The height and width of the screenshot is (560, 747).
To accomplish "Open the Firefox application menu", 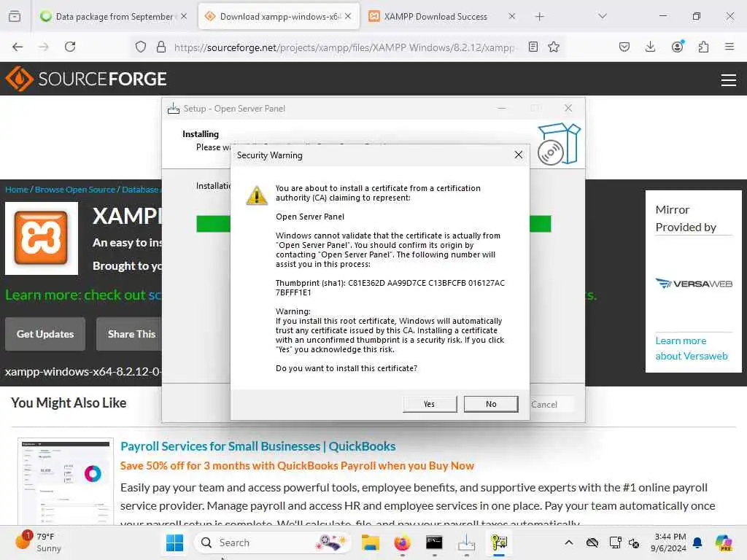I will pyautogui.click(x=729, y=47).
